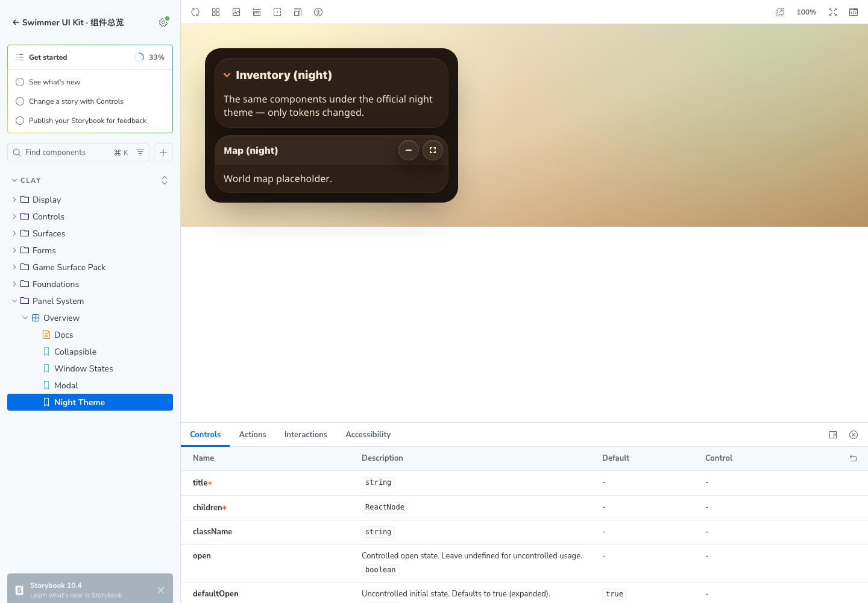This screenshot has height=603, width=868.
Task: Reset controls with undo icon
Action: click(854, 458)
